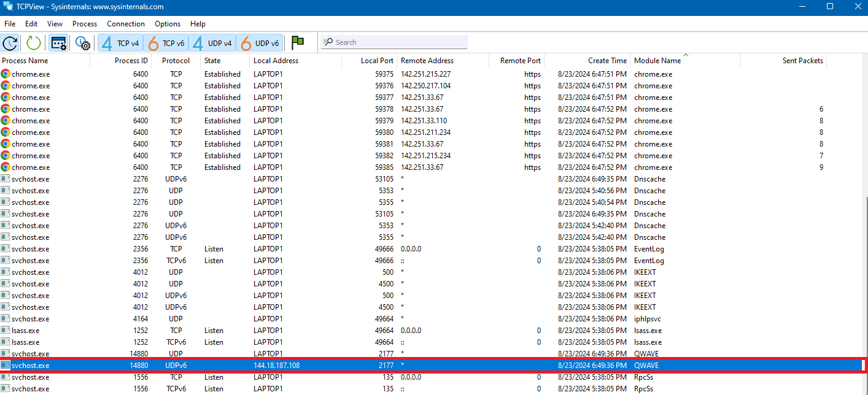Open the options window icon with gear
868x395 pixels.
pos(59,43)
